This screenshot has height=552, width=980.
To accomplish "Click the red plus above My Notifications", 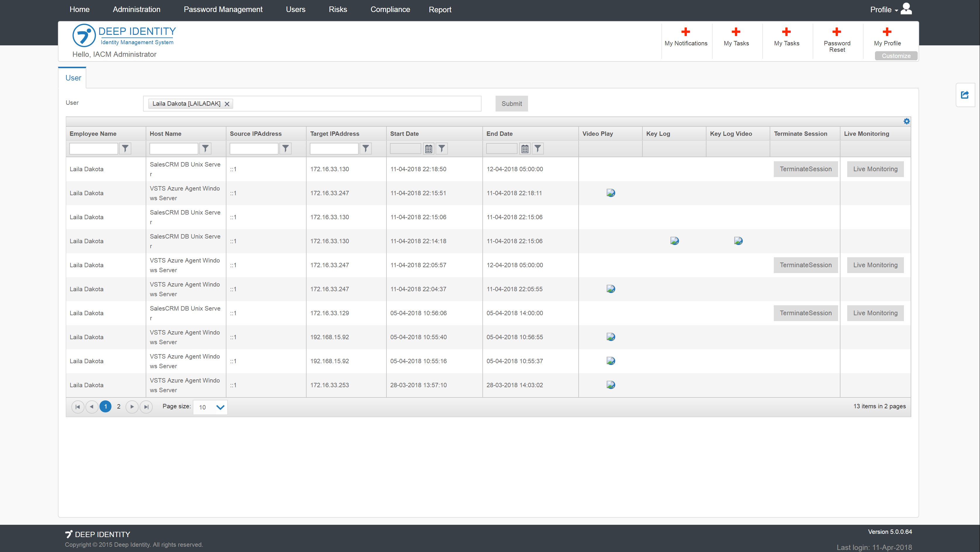I will point(685,32).
